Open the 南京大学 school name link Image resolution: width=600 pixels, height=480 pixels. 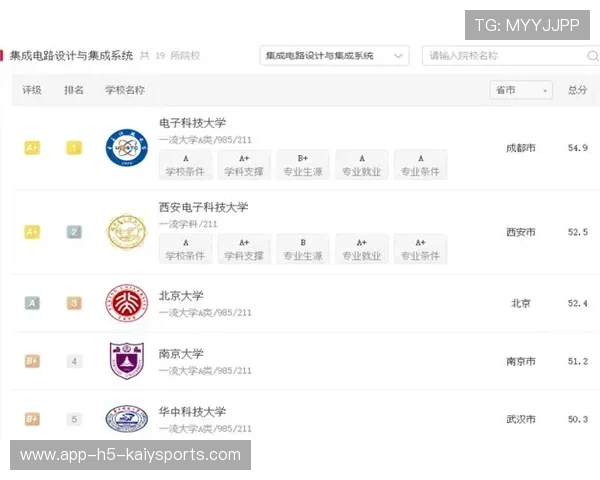coord(181,354)
